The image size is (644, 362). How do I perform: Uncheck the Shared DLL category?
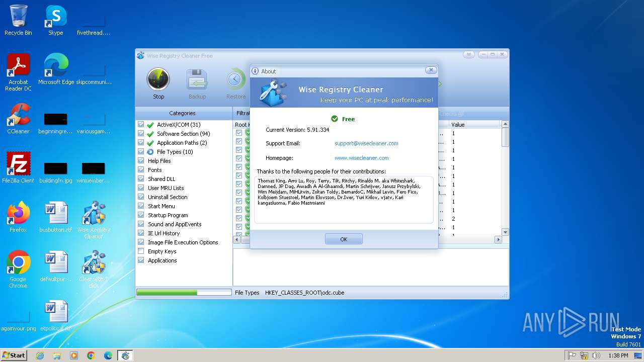(141, 179)
